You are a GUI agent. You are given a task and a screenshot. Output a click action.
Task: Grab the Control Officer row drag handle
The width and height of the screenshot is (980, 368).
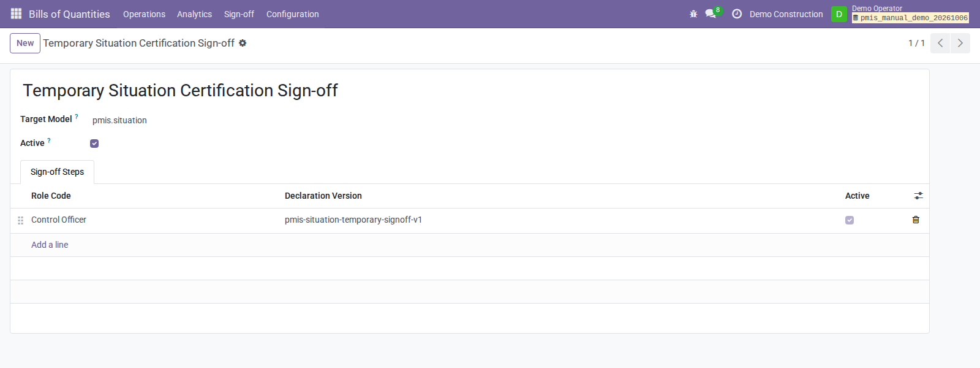pyautogui.click(x=20, y=220)
